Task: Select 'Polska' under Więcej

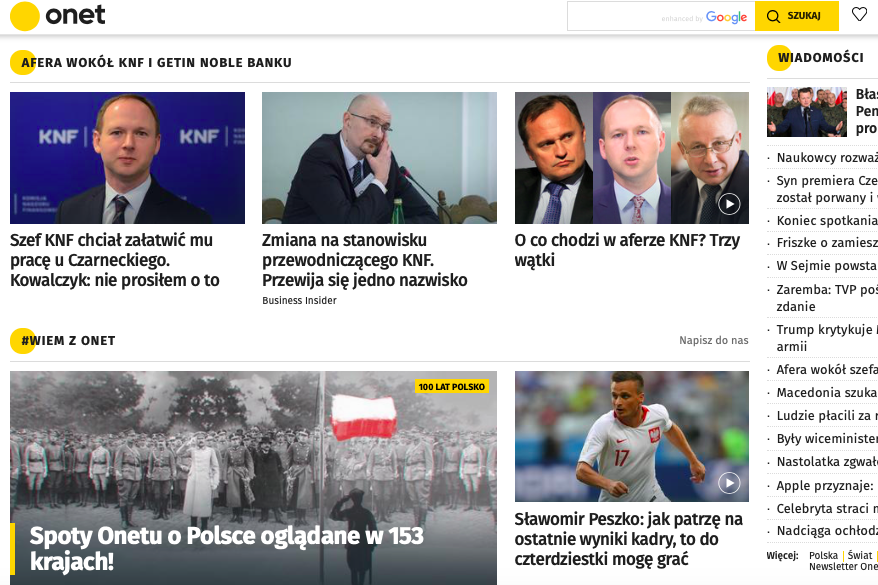Action: [823, 555]
